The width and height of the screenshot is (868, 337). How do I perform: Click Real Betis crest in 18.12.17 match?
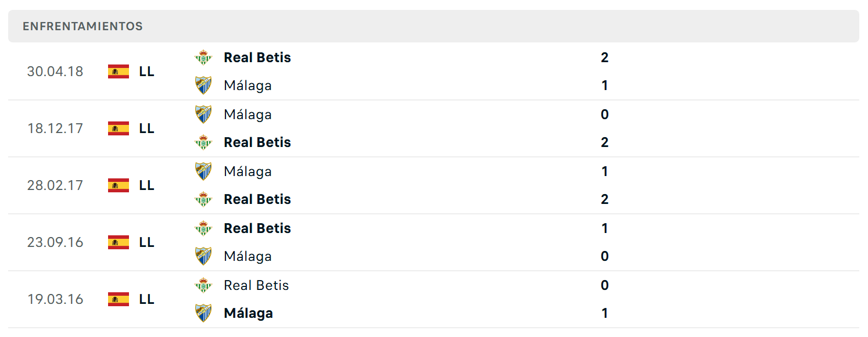coord(203,142)
